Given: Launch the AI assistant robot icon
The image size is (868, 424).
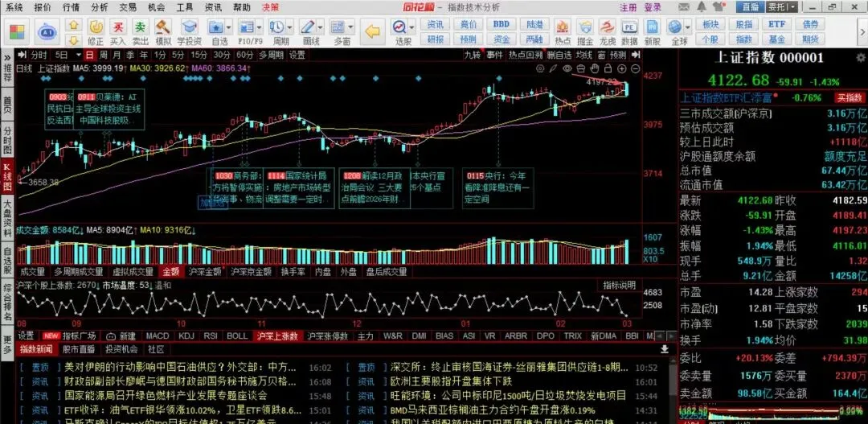Looking at the screenshot, I should pyautogui.click(x=47, y=31).
